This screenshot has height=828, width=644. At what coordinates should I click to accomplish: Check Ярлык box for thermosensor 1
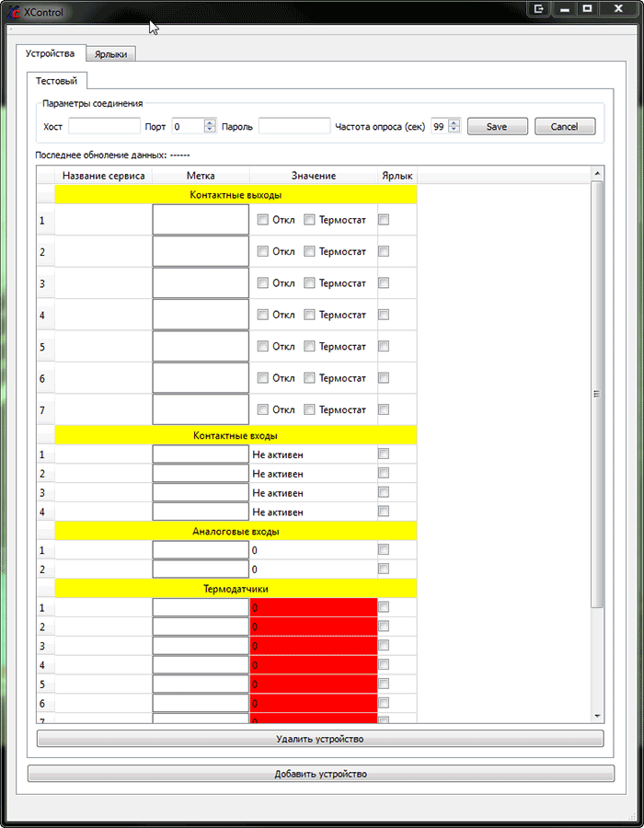[384, 607]
